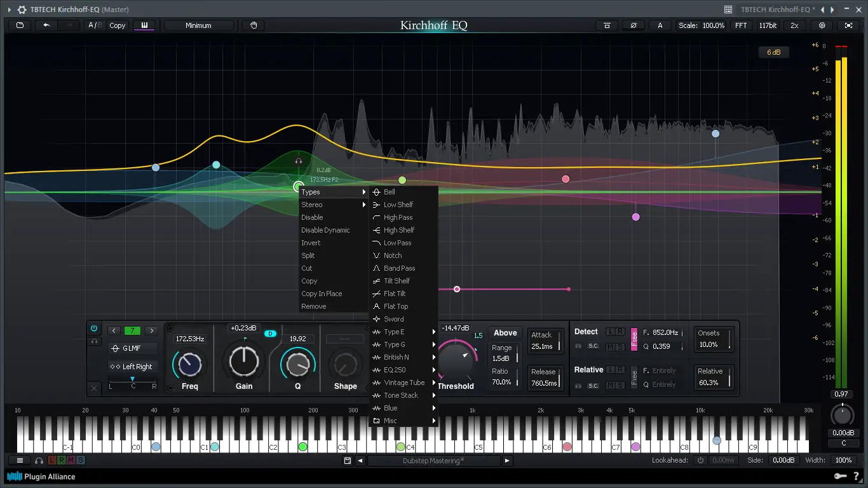Click the '117bit' precision button
Viewport: 868px width, 488px height.
(768, 25)
